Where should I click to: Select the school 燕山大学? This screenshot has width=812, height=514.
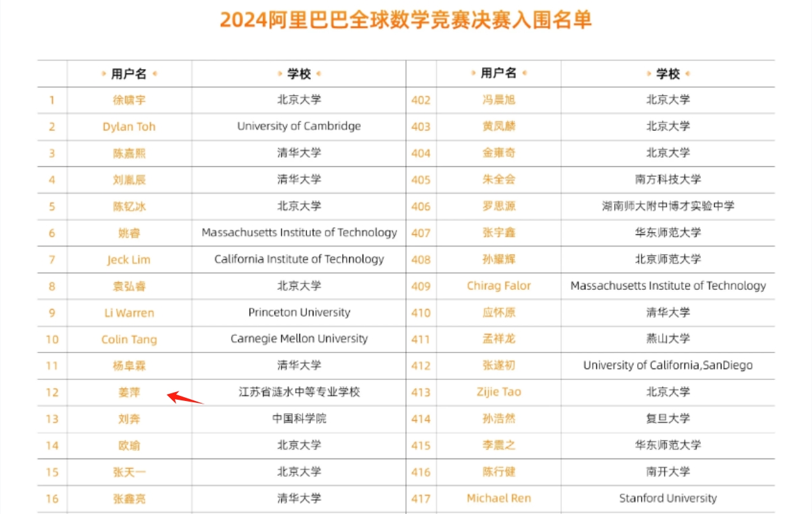pos(668,338)
